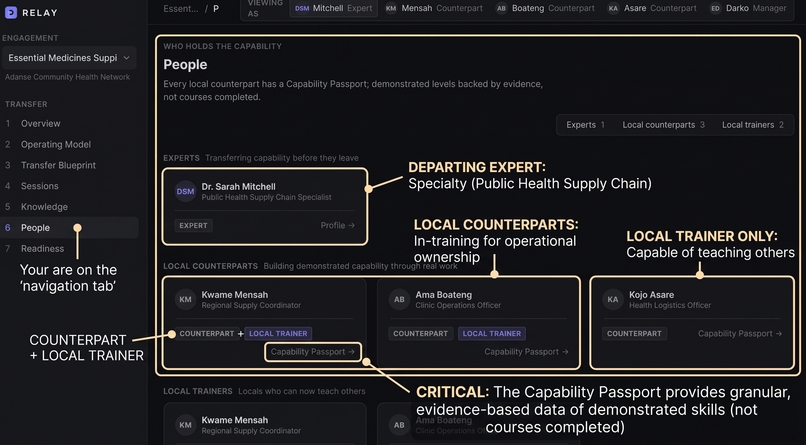The height and width of the screenshot is (445, 806).
Task: Click Kojo Asare name on card
Action: 651,295
